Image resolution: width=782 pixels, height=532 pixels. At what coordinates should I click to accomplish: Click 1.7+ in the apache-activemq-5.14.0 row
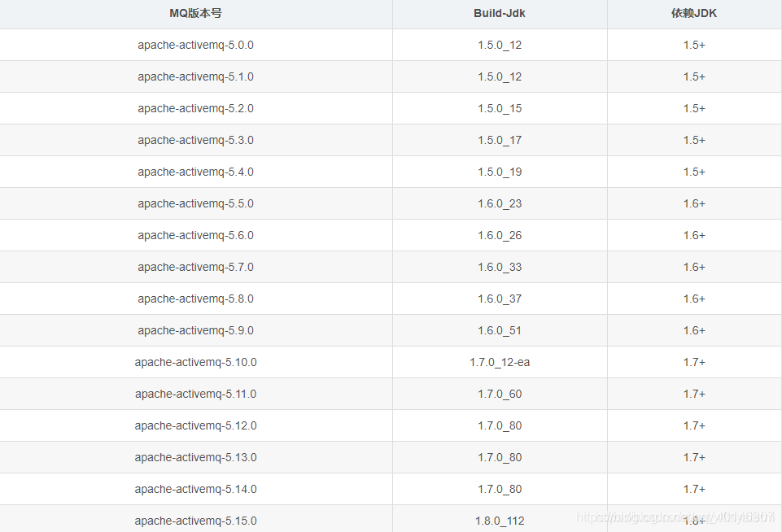pyautogui.click(x=694, y=489)
